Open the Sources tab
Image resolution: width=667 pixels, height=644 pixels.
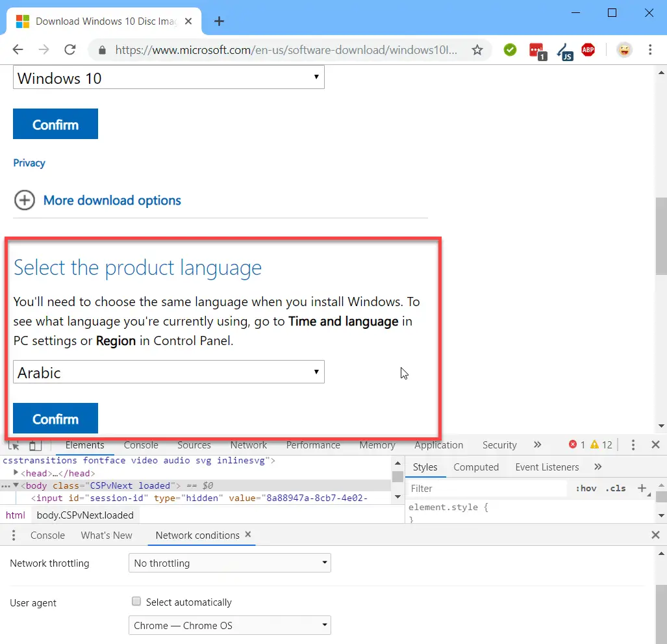194,445
